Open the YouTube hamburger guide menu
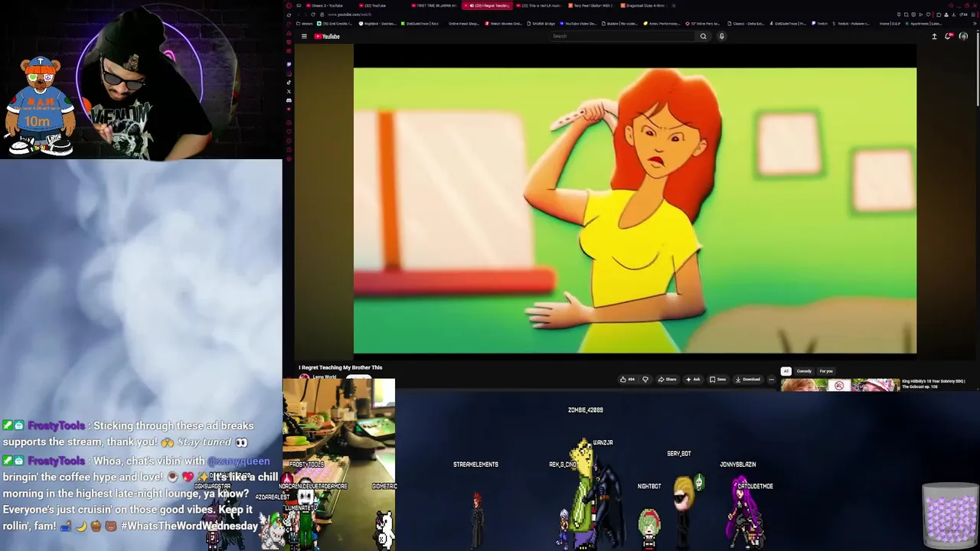The height and width of the screenshot is (551, 980). 304,36
